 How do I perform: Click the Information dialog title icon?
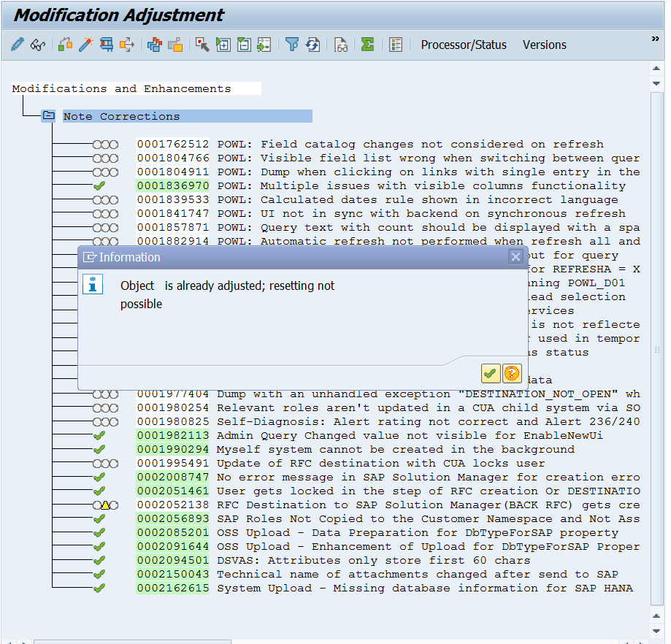coord(89,257)
